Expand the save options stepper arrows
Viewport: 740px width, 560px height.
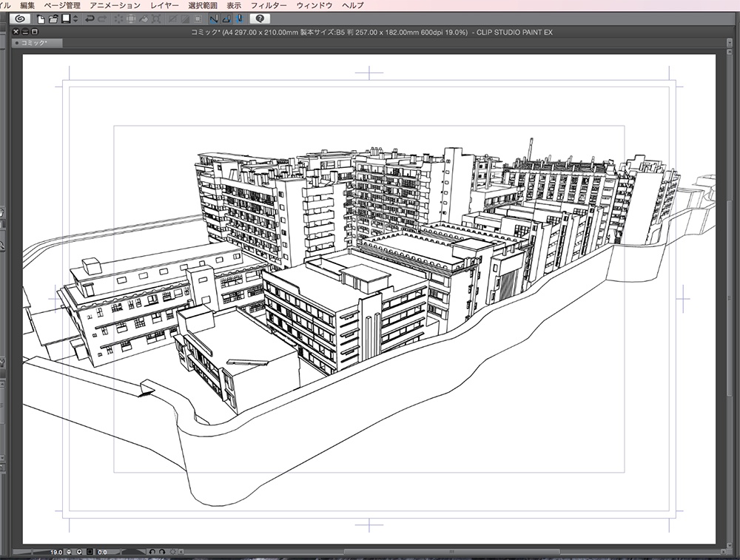tap(75, 18)
